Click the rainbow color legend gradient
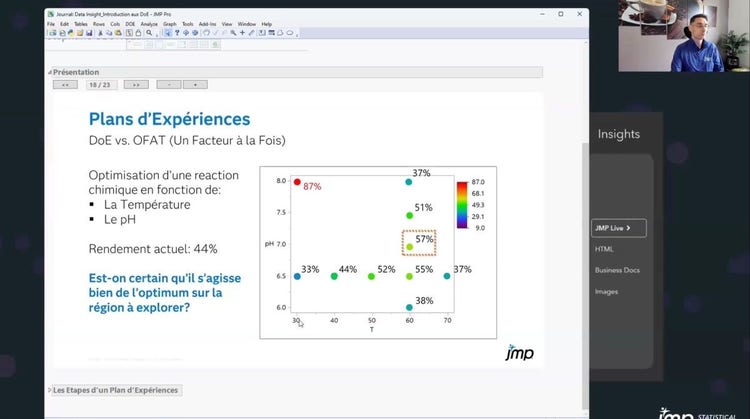750x419 pixels. [462, 205]
